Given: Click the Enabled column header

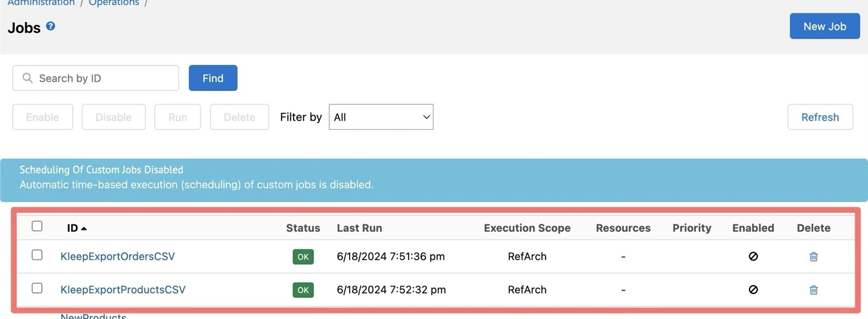Looking at the screenshot, I should 753,228.
